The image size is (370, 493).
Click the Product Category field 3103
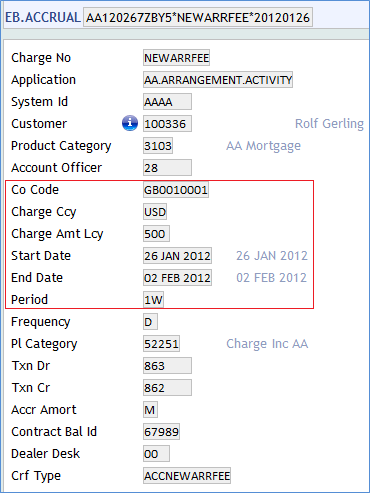pyautogui.click(x=158, y=146)
